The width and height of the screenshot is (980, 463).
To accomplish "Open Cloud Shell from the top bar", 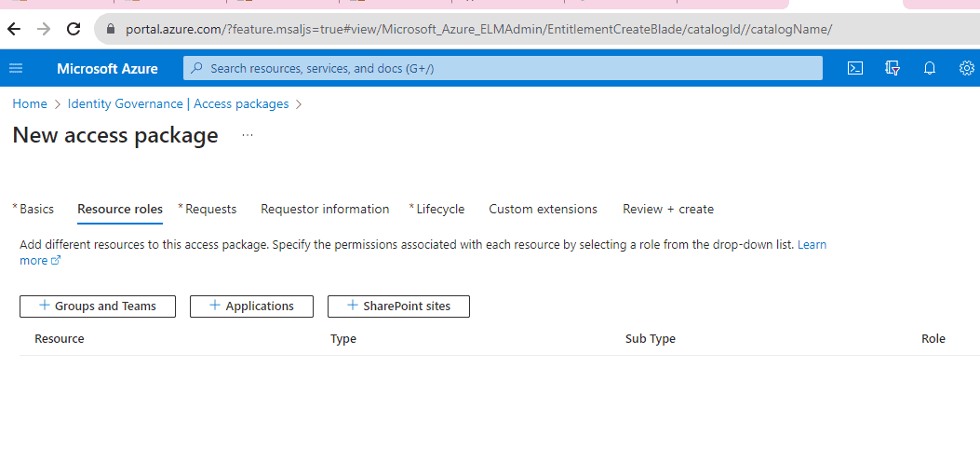I will point(854,68).
